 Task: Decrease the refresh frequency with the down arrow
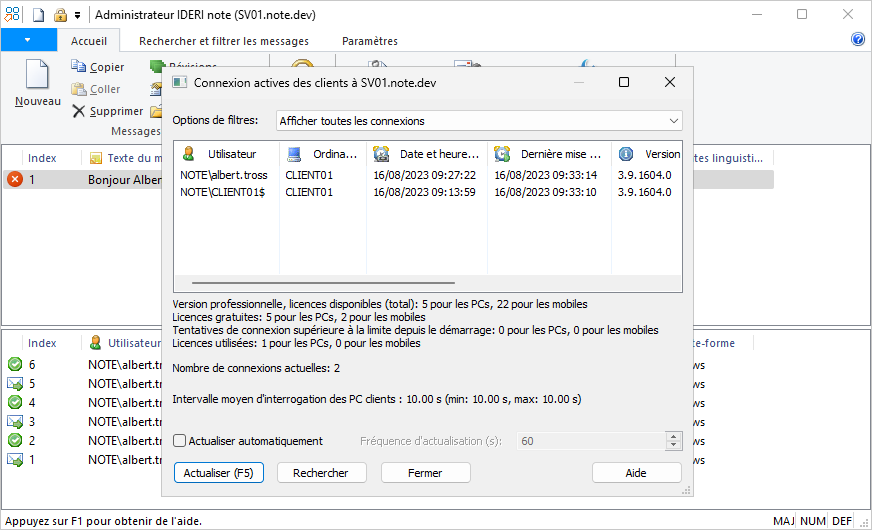(x=673, y=445)
